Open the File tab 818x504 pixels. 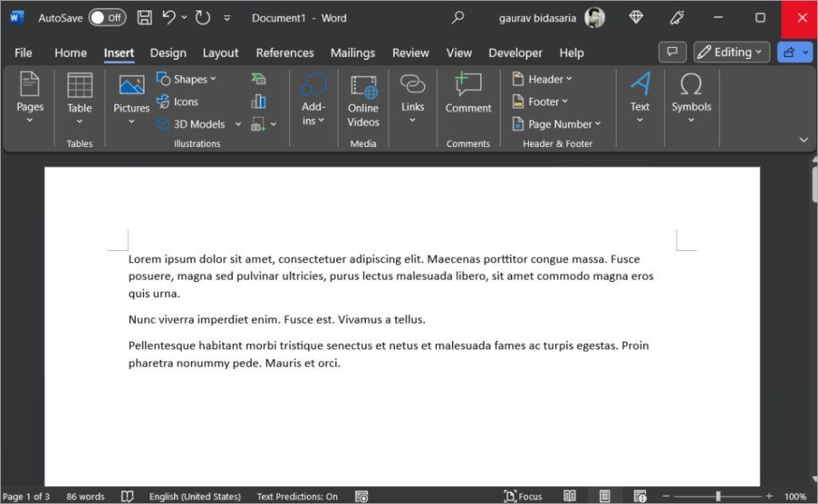[23, 53]
